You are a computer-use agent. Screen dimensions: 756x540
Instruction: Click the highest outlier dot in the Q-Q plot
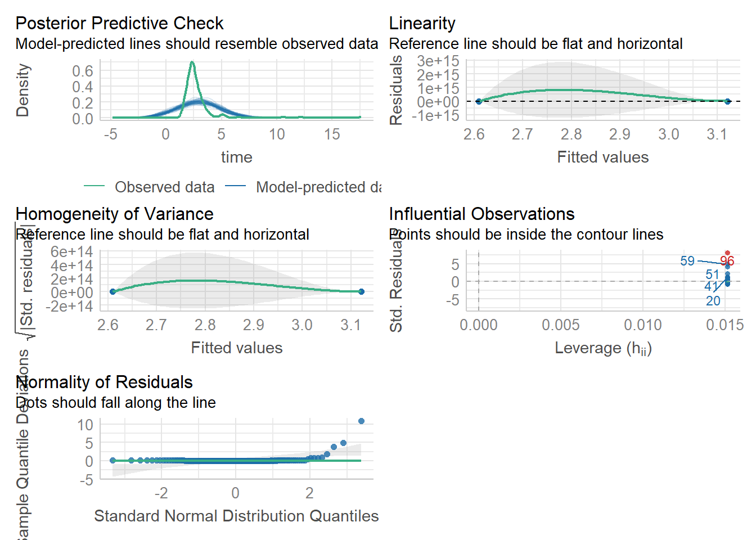point(361,421)
